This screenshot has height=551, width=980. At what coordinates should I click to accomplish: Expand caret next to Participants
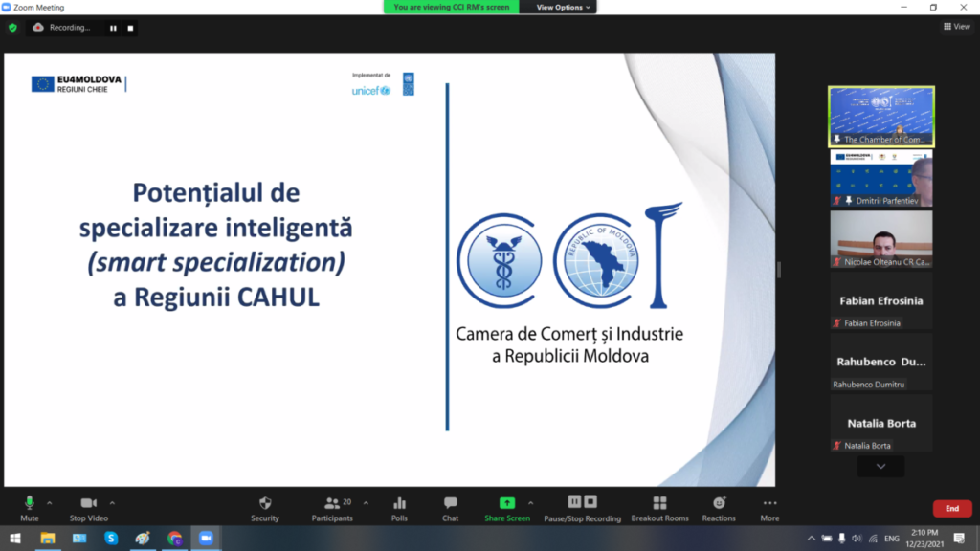366,503
